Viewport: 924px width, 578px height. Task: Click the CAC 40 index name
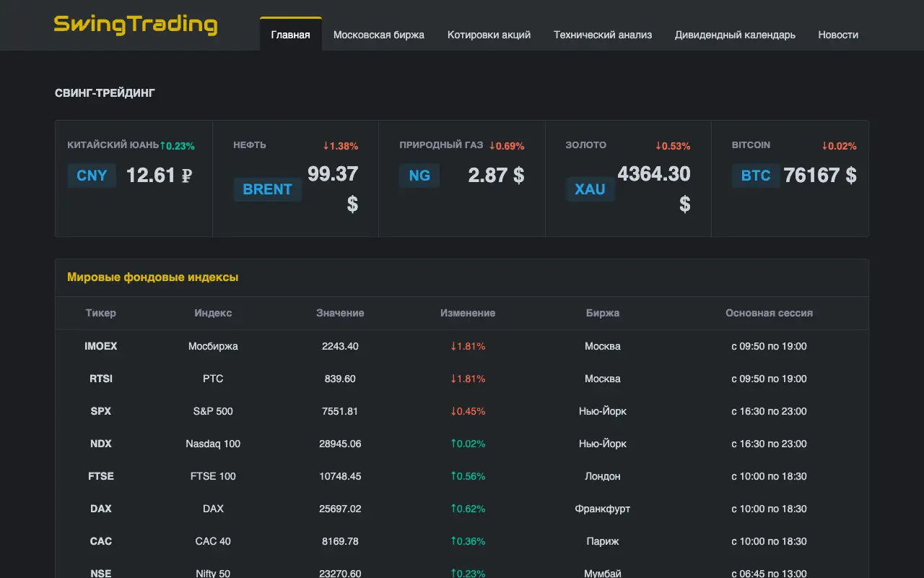[213, 541]
